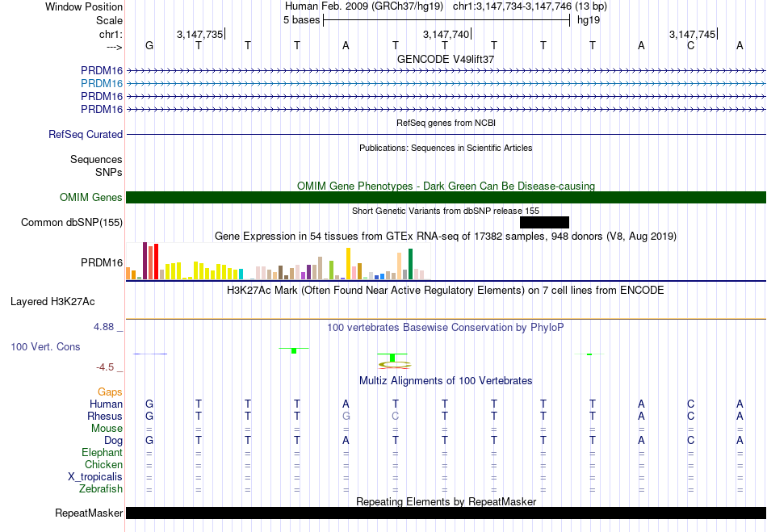Select the Rhesus alignment row label
Screen dimensions: 767x532
tap(105, 417)
